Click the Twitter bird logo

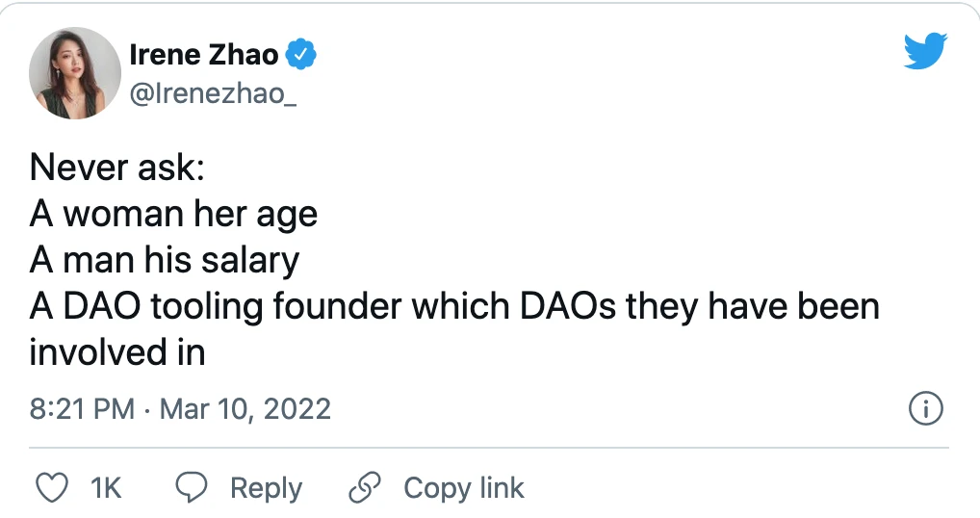925,51
